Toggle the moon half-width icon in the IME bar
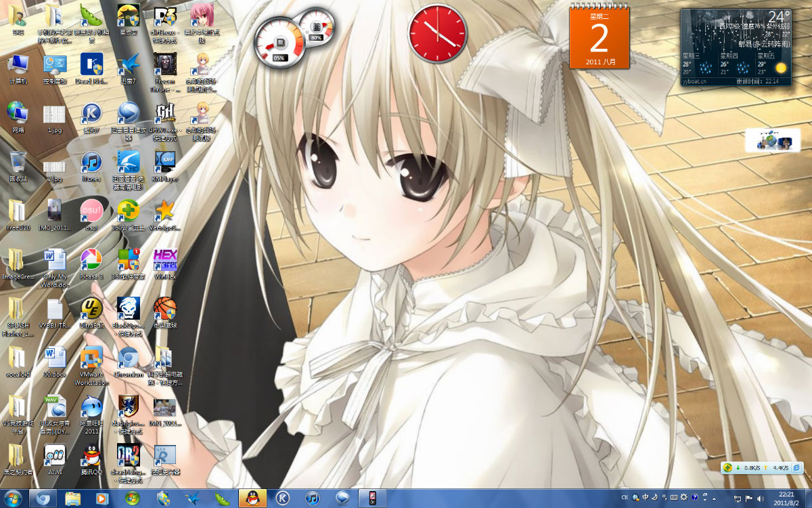 [654, 497]
